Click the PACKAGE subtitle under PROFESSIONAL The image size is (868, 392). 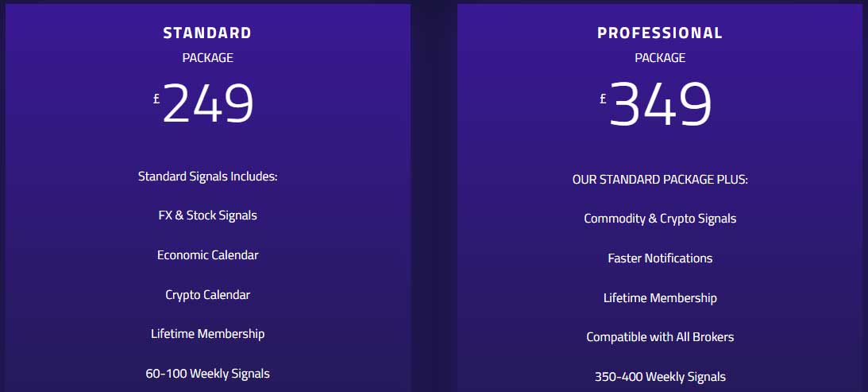pos(660,57)
